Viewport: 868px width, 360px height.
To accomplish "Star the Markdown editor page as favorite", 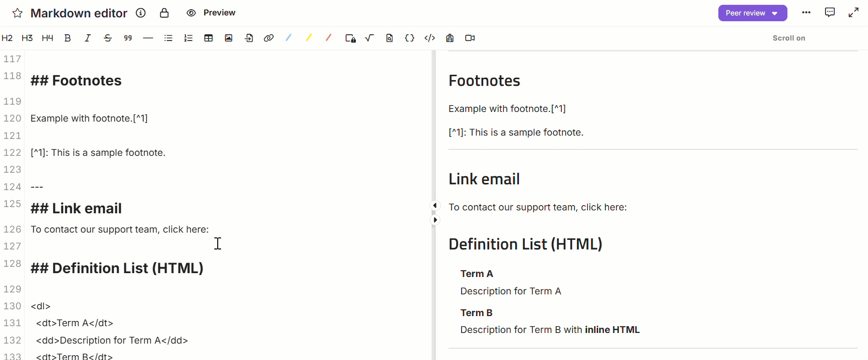I will [x=17, y=13].
